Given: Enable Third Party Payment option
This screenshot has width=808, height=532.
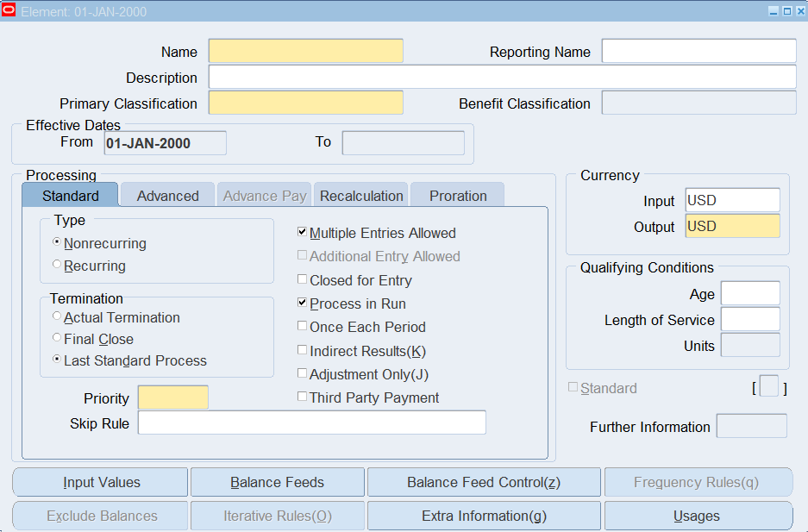Looking at the screenshot, I should 302,397.
